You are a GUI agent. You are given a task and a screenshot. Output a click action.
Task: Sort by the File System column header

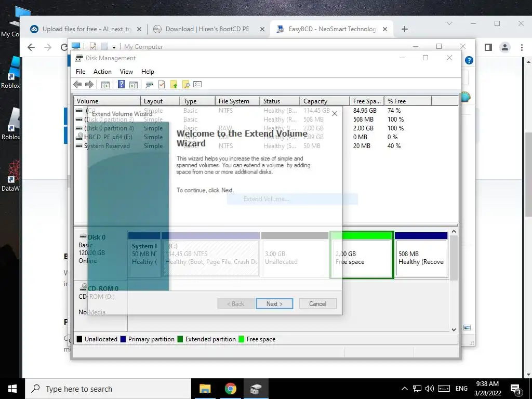(x=237, y=101)
